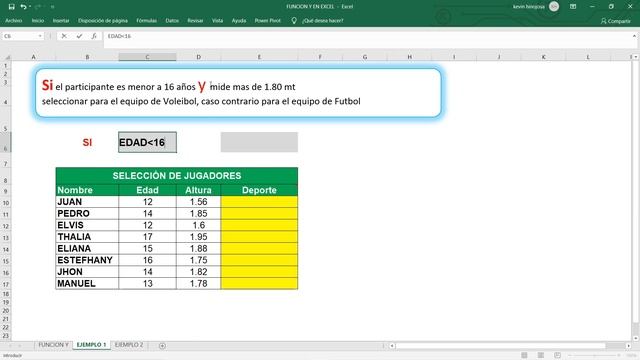
Task: Open the Revisar ribbon tab
Action: [x=195, y=20]
